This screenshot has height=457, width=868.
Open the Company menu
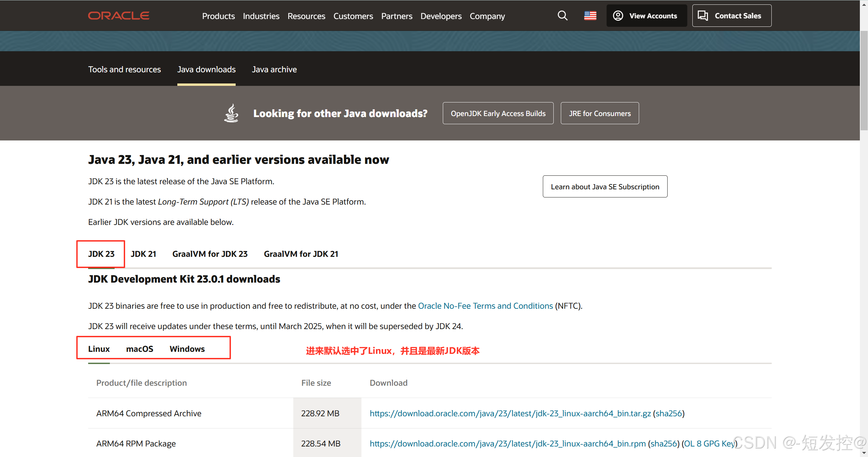pos(487,16)
